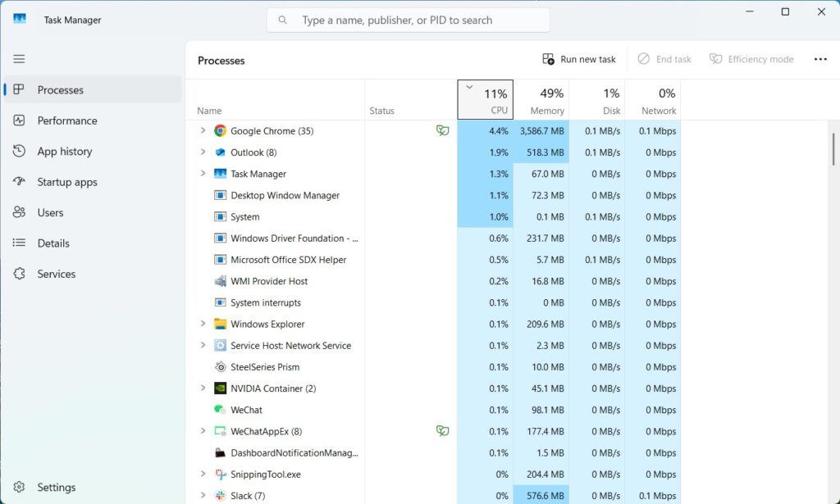Viewport: 840px width, 504px height.
Task: Expand the Google Chrome process group
Action: coord(203,130)
